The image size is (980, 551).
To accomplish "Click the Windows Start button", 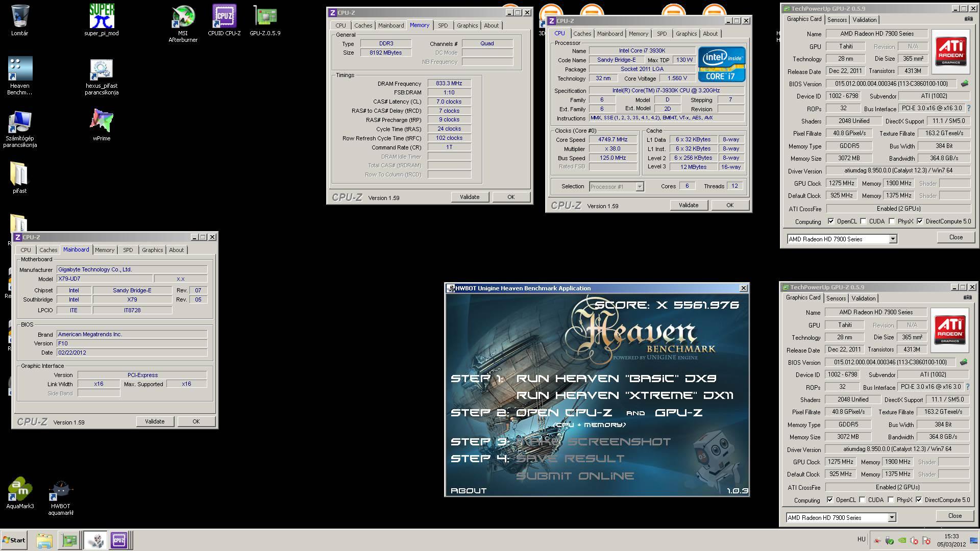I will click(x=14, y=540).
